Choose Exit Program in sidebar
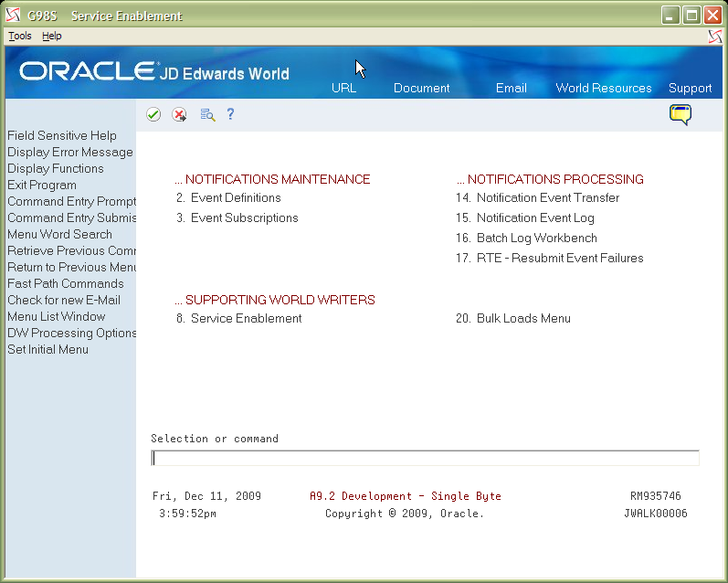The image size is (728, 583). click(x=42, y=185)
